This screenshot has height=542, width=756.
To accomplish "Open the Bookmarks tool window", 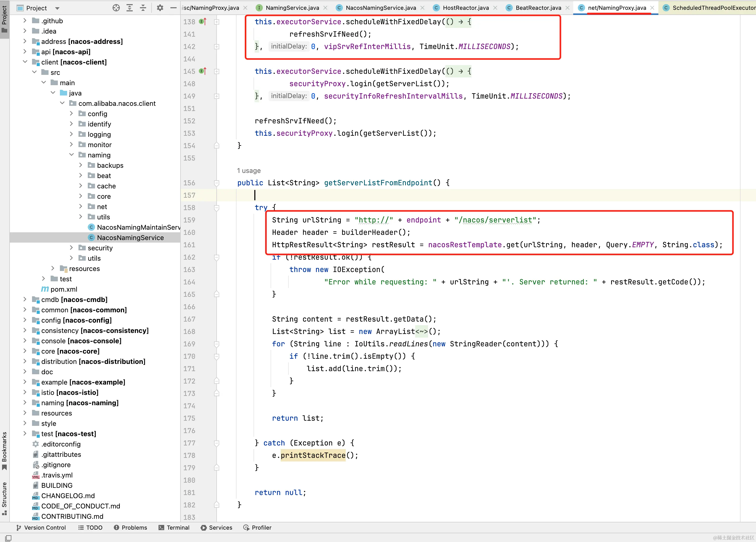I will click(x=4, y=450).
